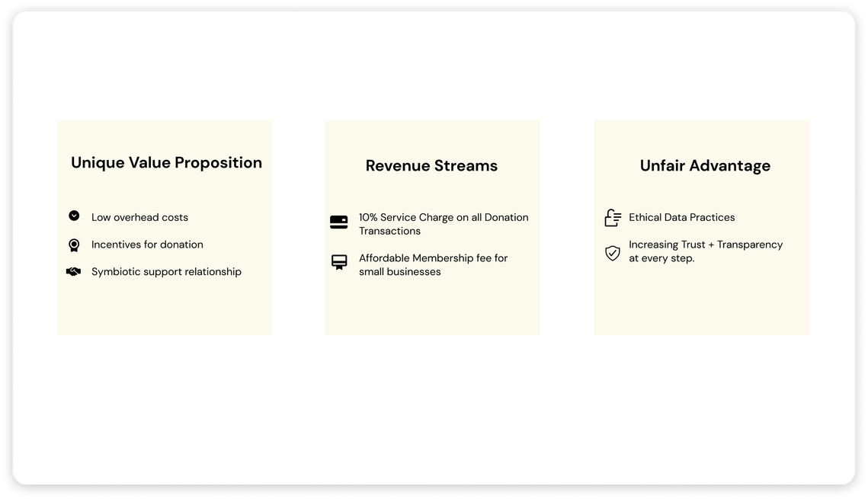This screenshot has width=868, height=499.
Task: Select the Revenue Streams heading
Action: coord(431,165)
